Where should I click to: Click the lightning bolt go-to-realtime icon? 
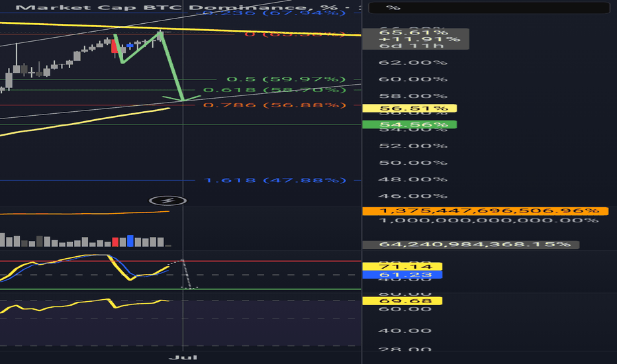point(167,201)
